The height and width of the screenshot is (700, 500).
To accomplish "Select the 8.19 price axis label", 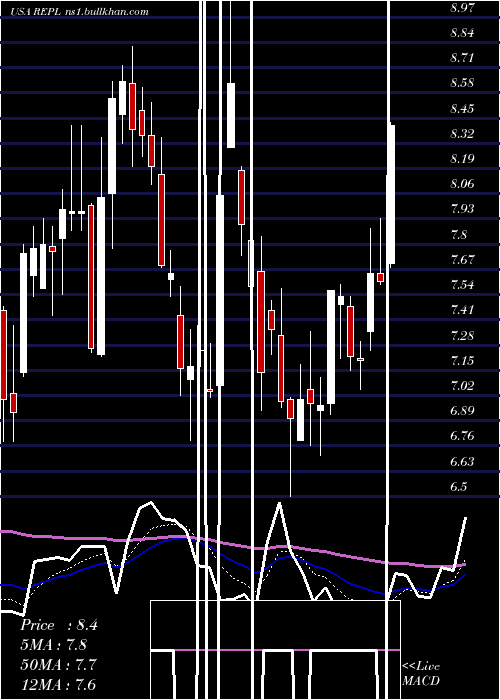I will 462,159.
